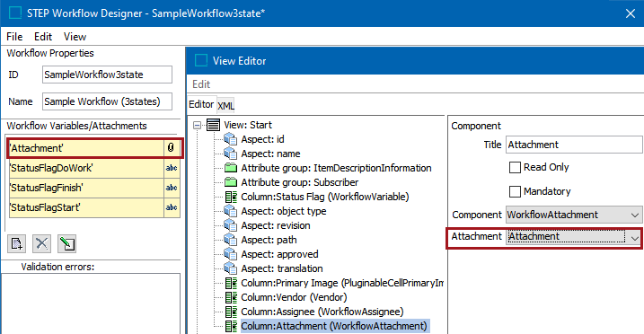Select Aspect: id tree item
This screenshot has width=644, height=334.
pyautogui.click(x=262, y=139)
